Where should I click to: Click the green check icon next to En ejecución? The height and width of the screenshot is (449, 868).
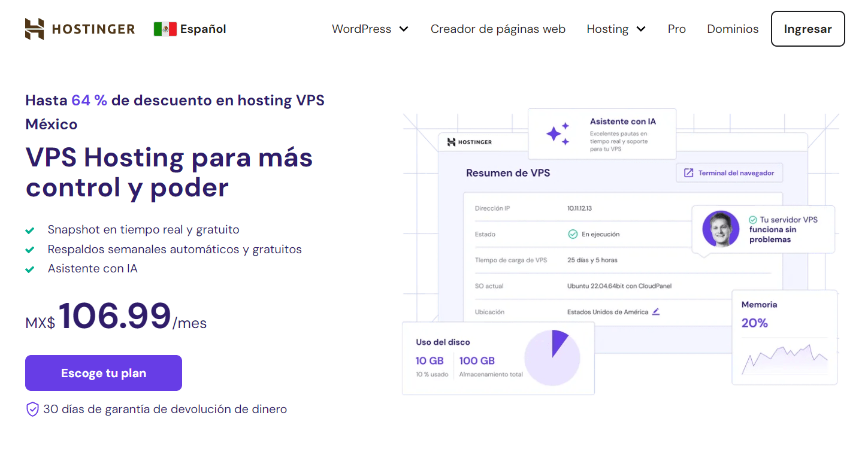click(573, 234)
